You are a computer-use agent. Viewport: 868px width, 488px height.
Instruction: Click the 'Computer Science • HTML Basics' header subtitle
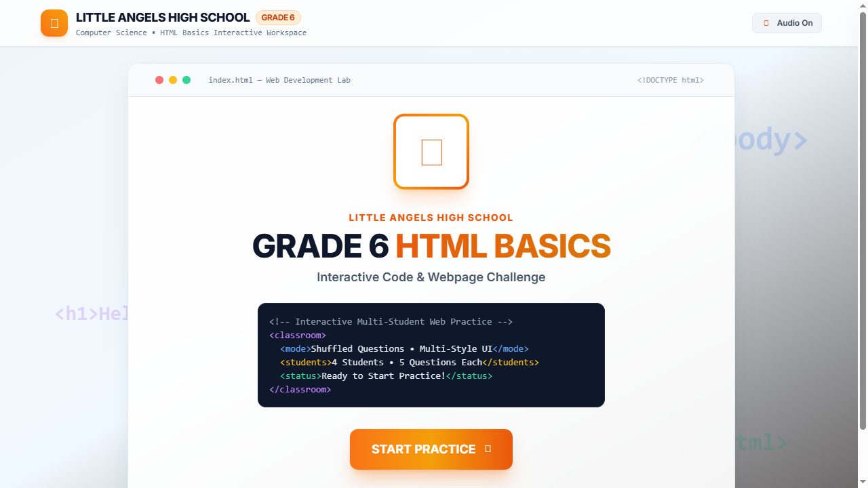[191, 33]
